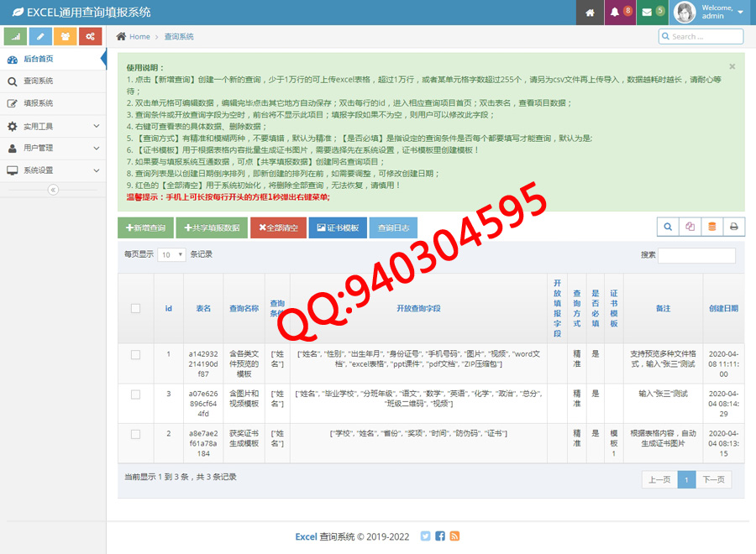
Task: Click the orange database icon in table toolbar
Action: point(712,227)
